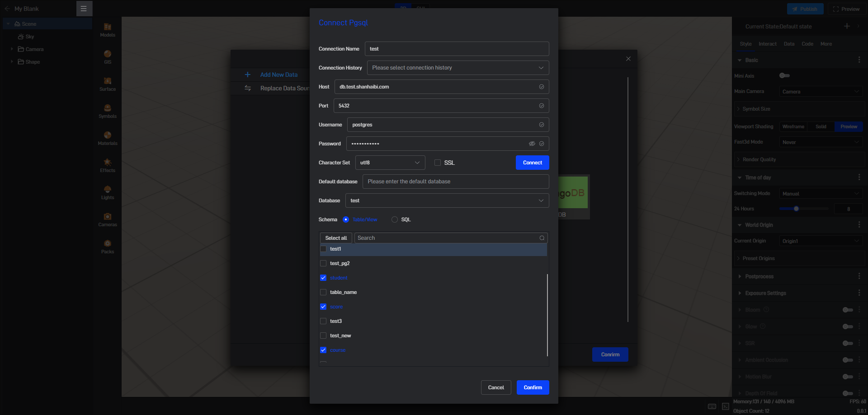Open Time of day section options menu
Image resolution: width=868 pixels, height=415 pixels.
(x=859, y=177)
